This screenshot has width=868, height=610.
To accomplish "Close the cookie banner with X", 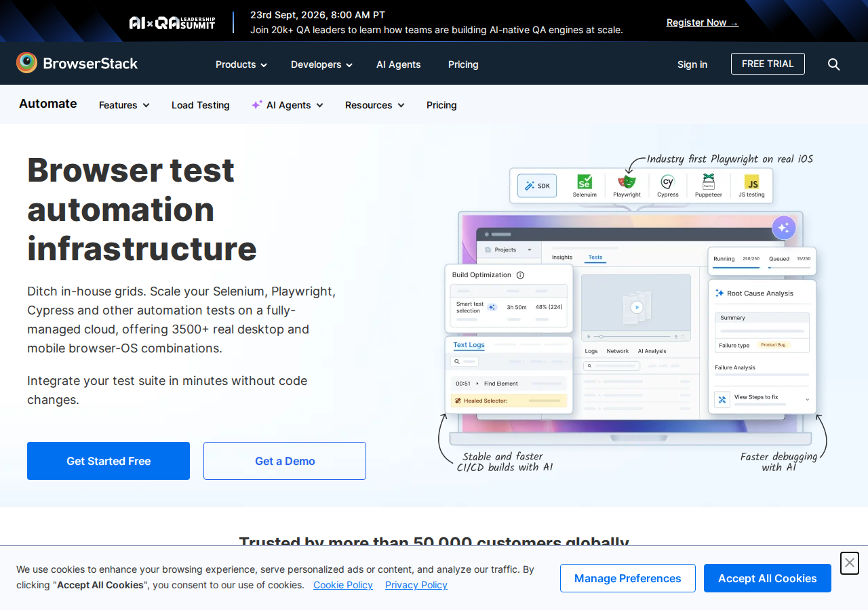I will (x=850, y=563).
